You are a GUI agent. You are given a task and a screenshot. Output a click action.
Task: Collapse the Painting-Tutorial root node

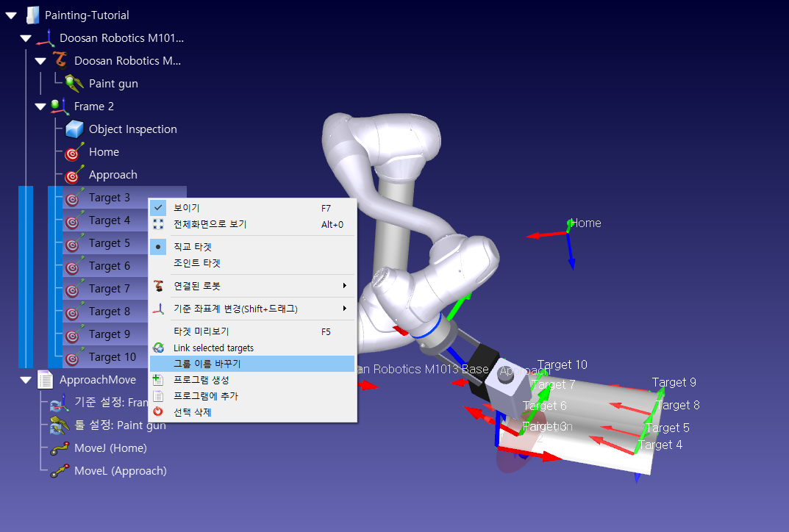click(x=11, y=15)
